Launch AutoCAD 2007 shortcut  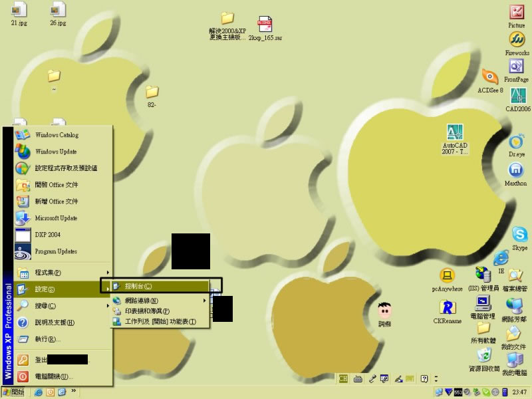pos(455,139)
